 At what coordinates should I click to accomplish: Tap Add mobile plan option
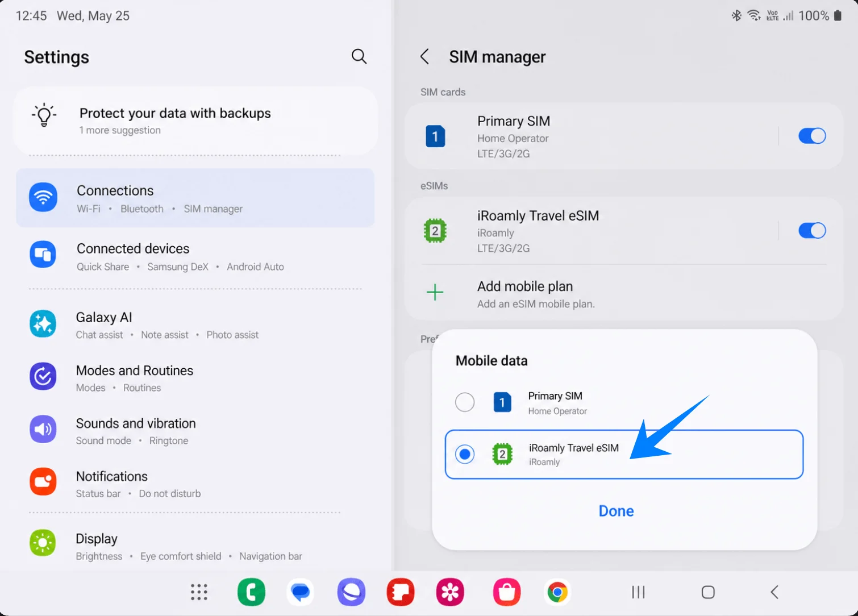click(x=624, y=294)
